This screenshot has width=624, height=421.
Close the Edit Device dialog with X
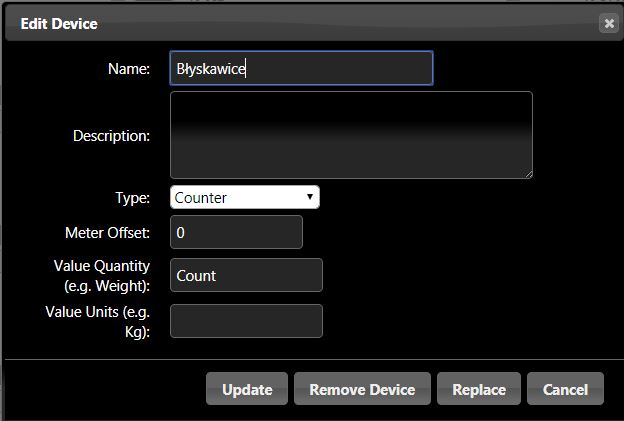608,23
